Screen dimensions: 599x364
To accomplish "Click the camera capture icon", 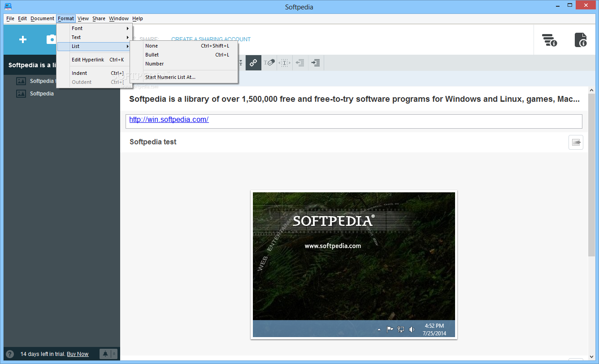I will click(51, 39).
